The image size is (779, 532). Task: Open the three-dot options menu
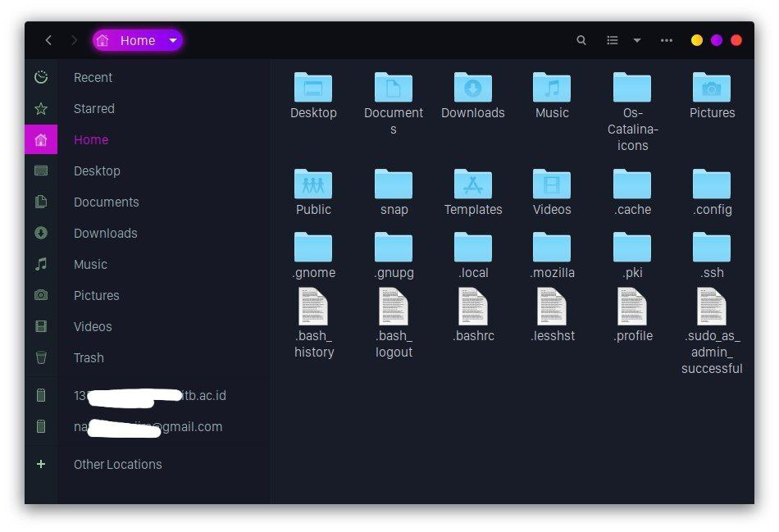[665, 39]
